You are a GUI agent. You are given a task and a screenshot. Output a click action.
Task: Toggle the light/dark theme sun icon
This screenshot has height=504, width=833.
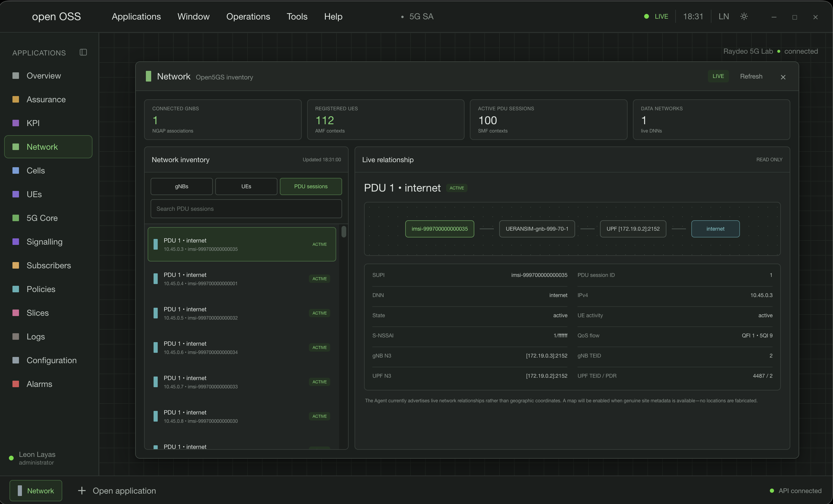(744, 16)
